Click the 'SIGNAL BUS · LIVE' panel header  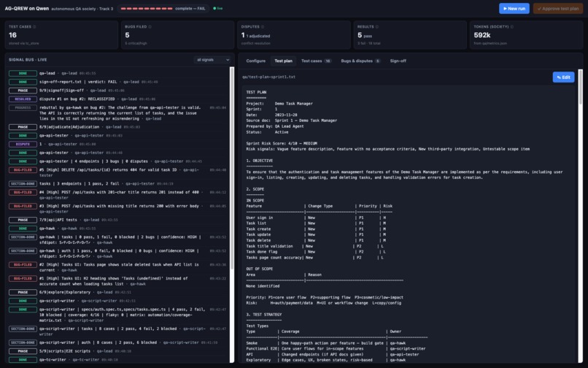[x=28, y=60]
